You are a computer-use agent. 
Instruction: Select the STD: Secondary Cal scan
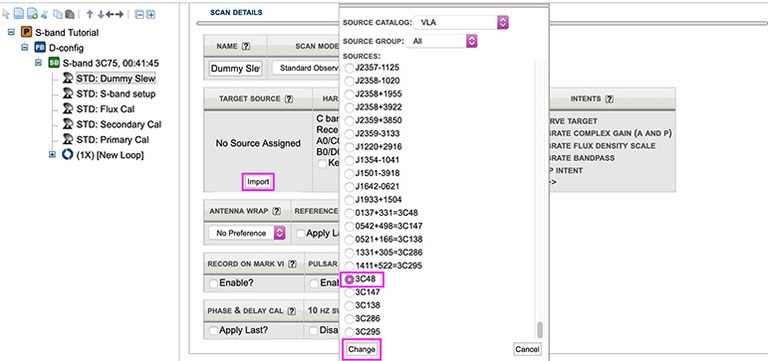click(x=119, y=124)
